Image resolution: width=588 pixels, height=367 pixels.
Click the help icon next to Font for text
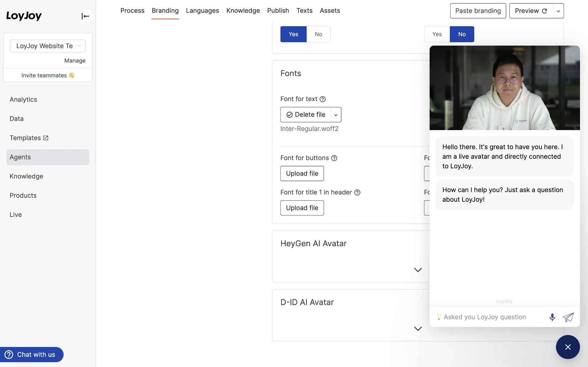[322, 99]
